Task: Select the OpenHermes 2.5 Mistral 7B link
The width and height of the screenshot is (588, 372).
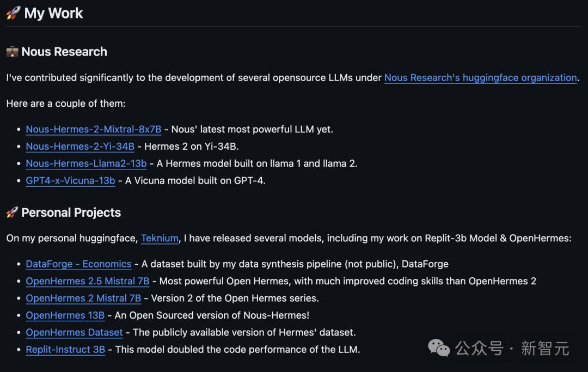Action: point(87,281)
